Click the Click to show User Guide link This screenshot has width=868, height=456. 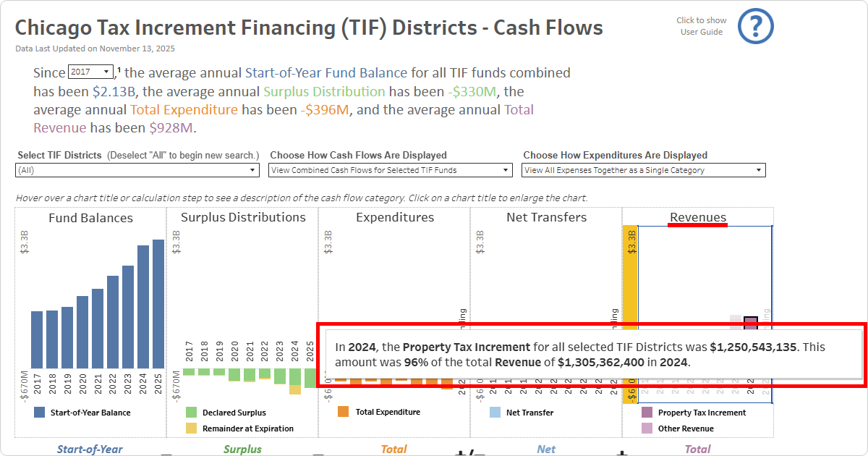coord(701,25)
